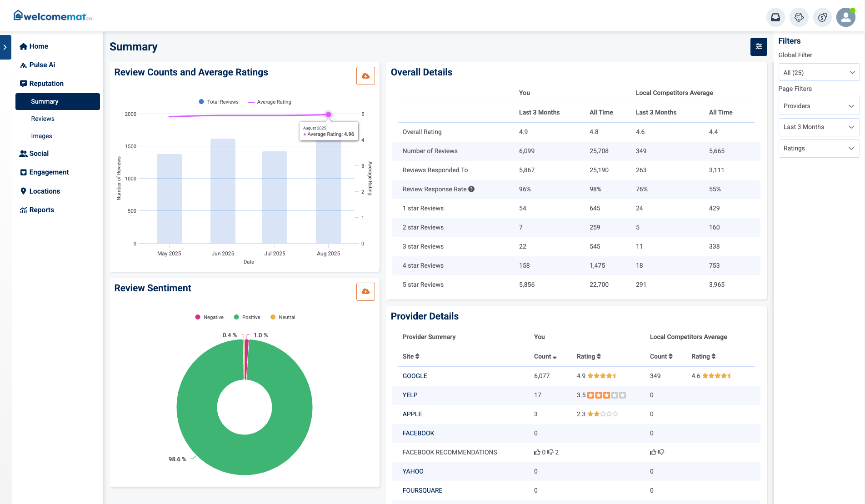This screenshot has height=504, width=865.
Task: Open the All (25) global filter dropdown
Action: pyautogui.click(x=819, y=72)
